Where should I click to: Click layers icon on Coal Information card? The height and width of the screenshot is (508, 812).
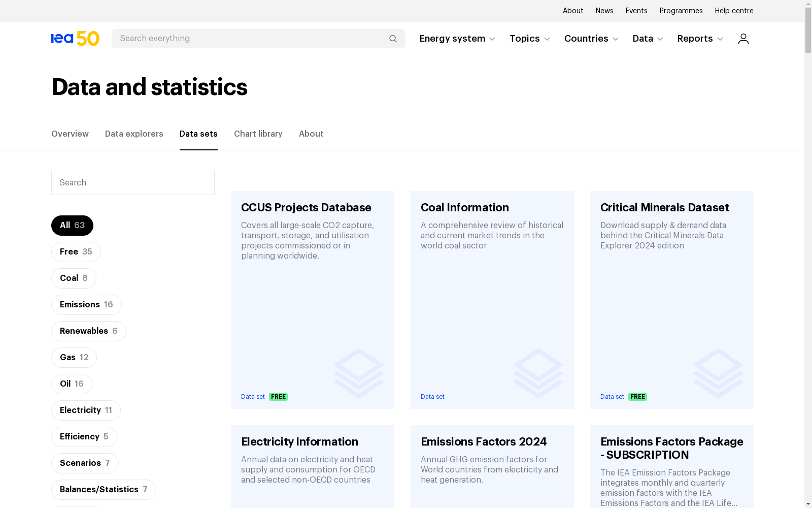538,373
